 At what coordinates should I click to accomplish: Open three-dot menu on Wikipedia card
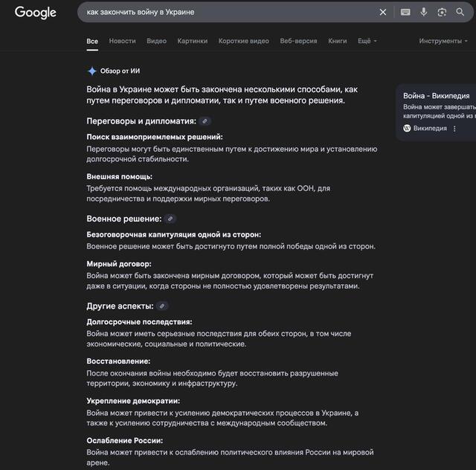click(x=454, y=129)
